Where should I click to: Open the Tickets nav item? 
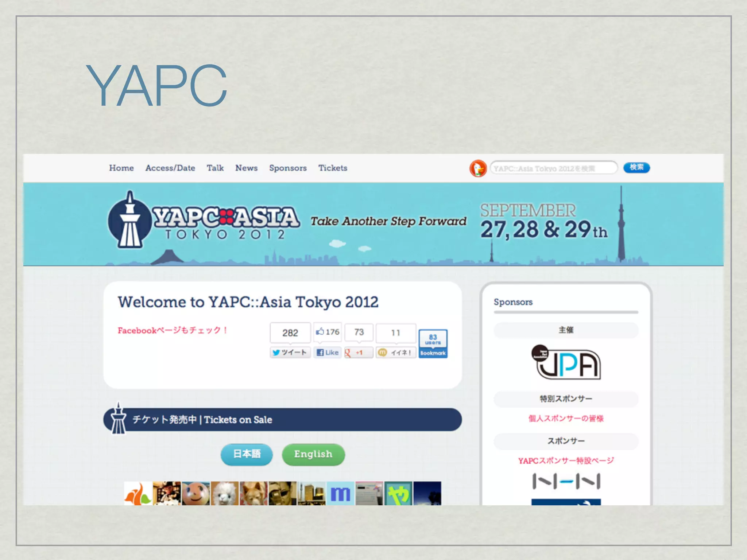tap(333, 168)
